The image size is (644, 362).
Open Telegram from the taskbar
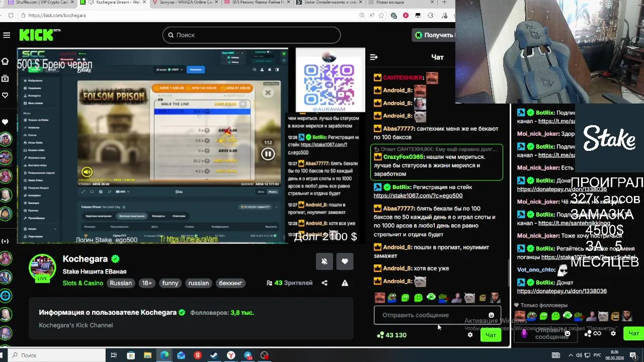pyautogui.click(x=248, y=355)
